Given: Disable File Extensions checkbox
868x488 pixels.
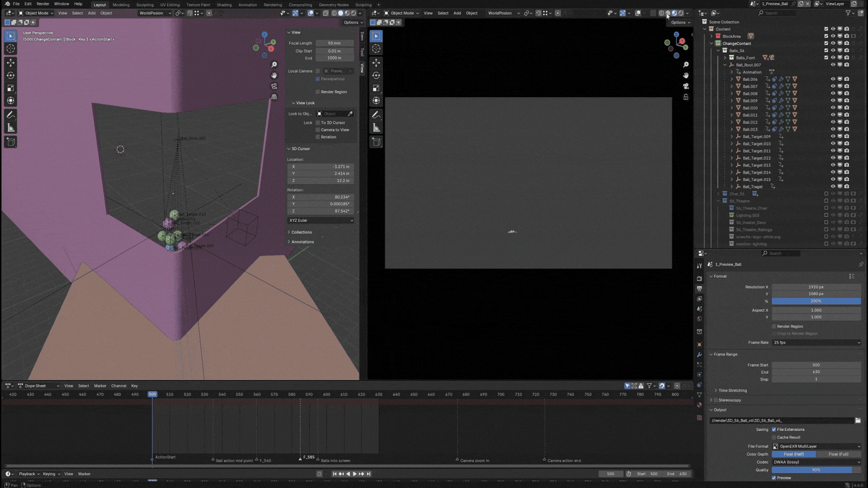Looking at the screenshot, I should click(x=774, y=430).
